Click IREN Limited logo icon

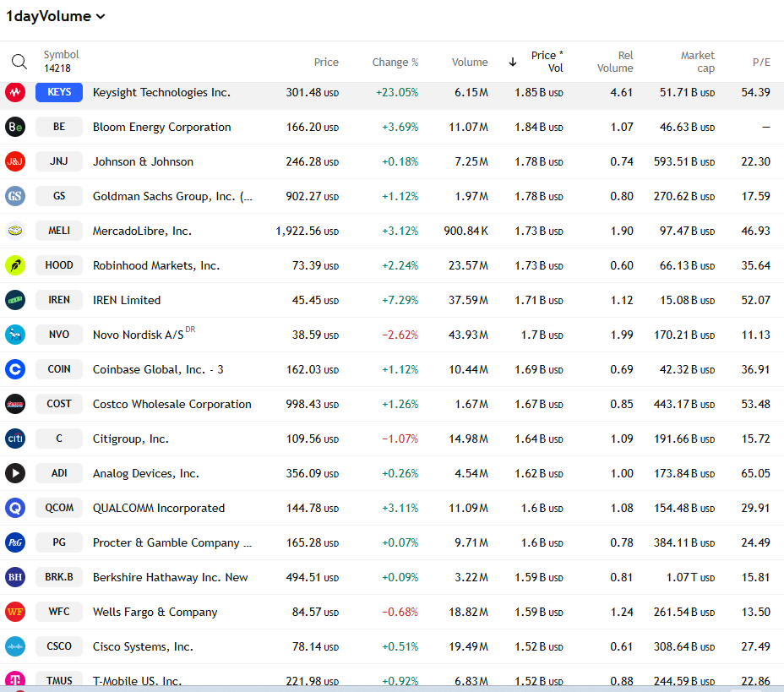15,300
